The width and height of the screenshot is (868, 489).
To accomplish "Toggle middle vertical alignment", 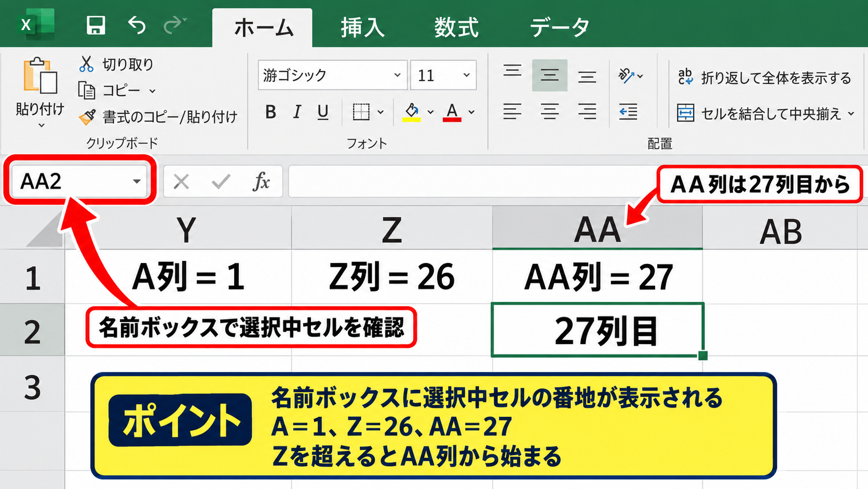I will click(x=550, y=76).
